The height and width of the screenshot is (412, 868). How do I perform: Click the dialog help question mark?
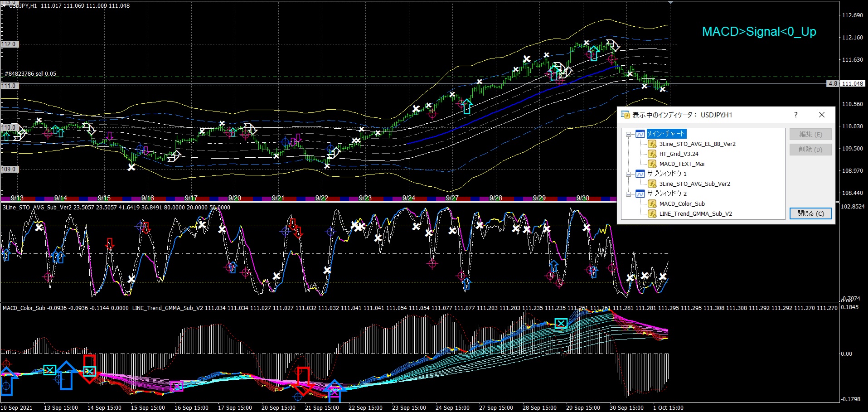[795, 115]
